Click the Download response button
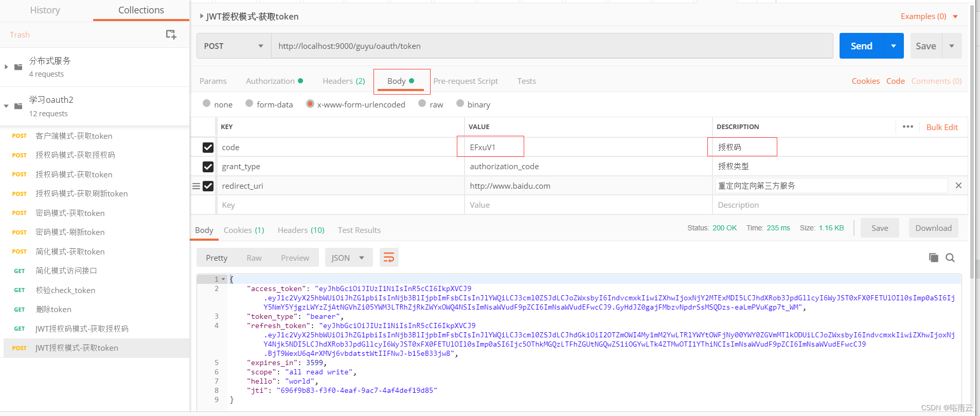The height and width of the screenshot is (416, 980). pyautogui.click(x=933, y=228)
